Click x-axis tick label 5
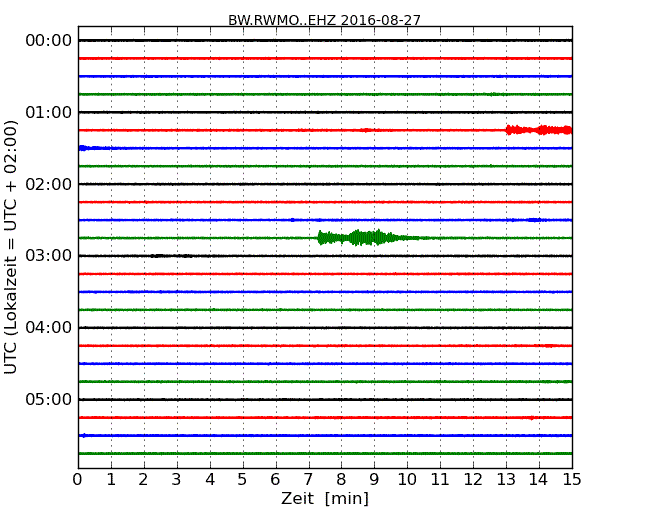 [x=242, y=480]
